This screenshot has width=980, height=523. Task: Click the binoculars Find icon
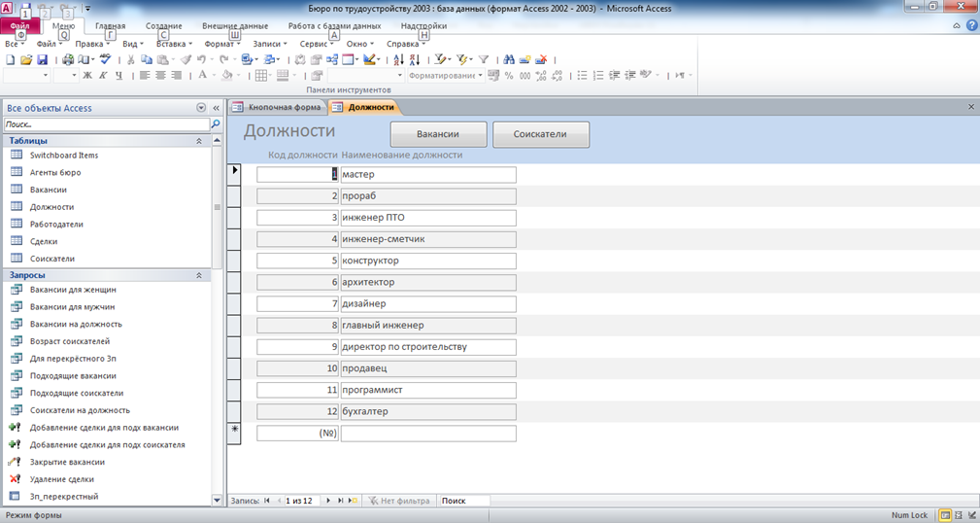point(509,59)
